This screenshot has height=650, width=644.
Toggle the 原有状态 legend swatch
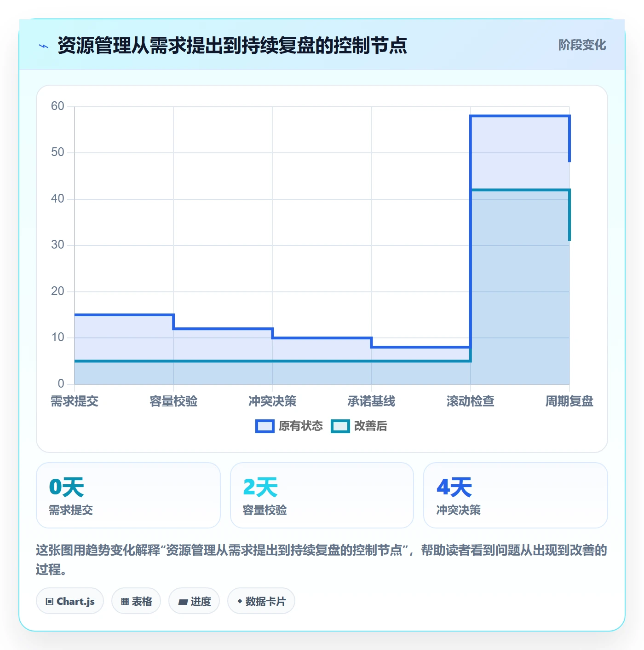265,426
